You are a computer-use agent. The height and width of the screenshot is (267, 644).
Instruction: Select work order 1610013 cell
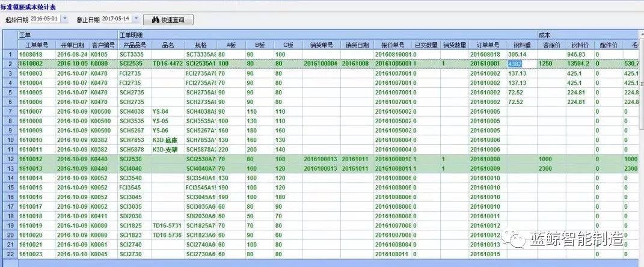point(36,168)
